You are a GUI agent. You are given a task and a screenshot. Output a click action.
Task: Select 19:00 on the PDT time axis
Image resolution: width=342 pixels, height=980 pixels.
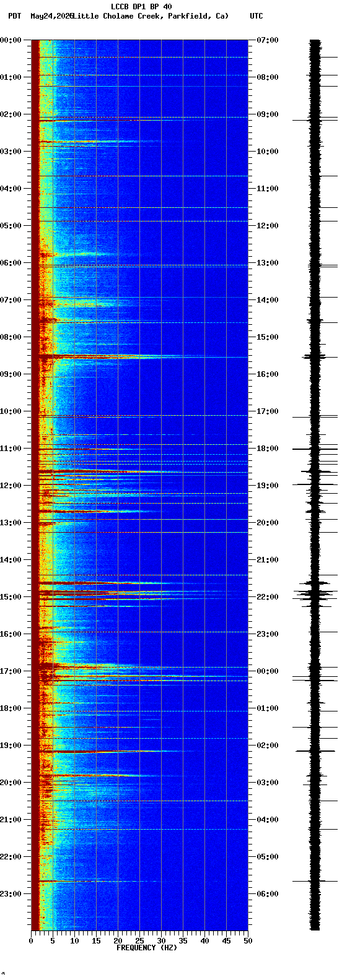point(11,746)
